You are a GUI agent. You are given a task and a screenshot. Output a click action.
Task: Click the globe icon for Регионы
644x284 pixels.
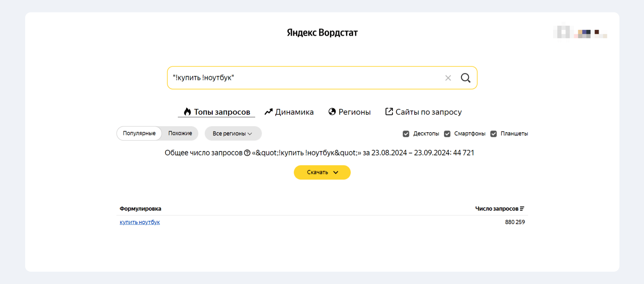[x=332, y=112]
